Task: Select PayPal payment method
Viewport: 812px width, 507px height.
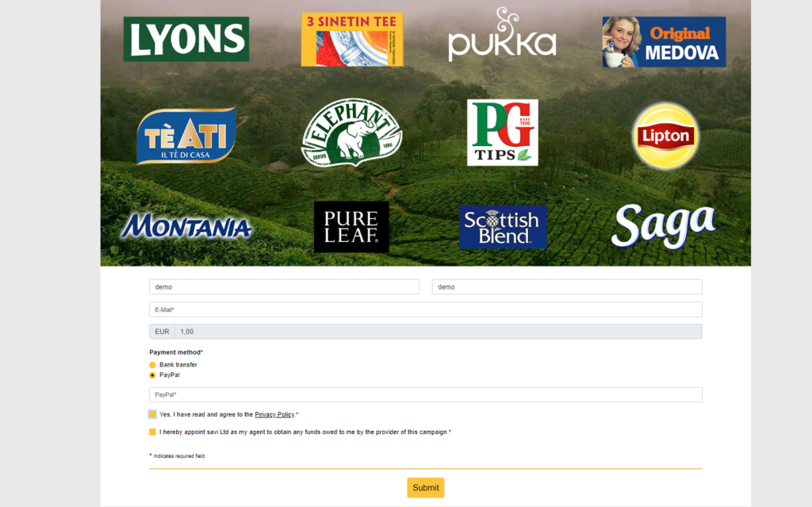Action: pyautogui.click(x=152, y=375)
